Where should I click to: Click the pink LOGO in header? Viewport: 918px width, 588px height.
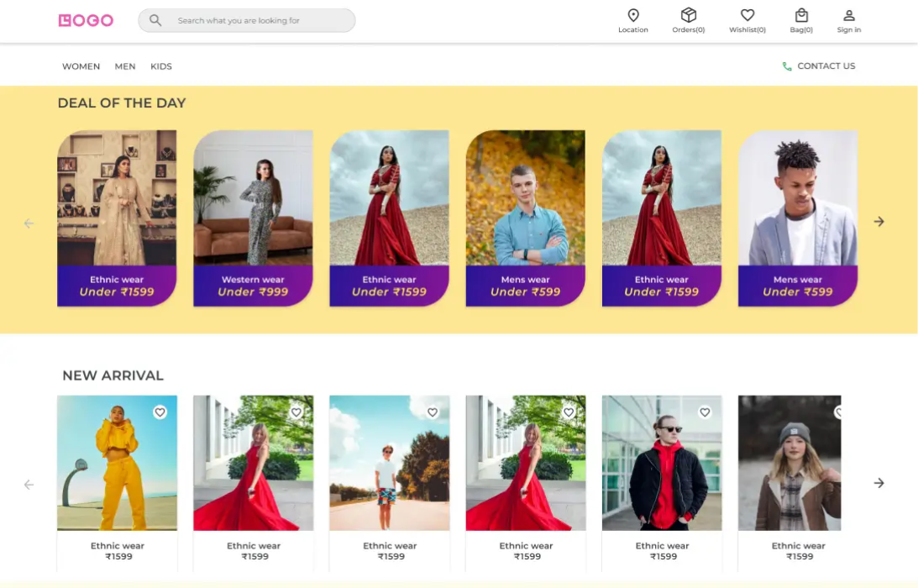pyautogui.click(x=86, y=20)
